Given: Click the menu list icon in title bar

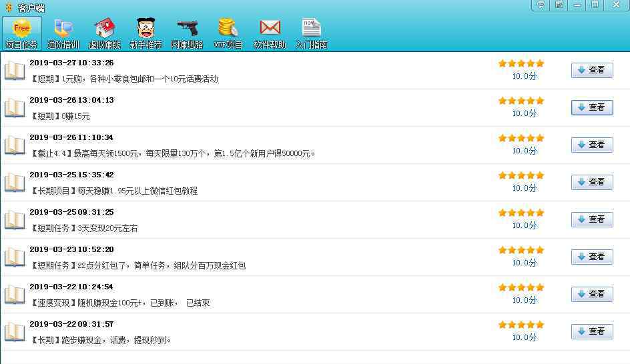Looking at the screenshot, I should pyautogui.click(x=559, y=5).
